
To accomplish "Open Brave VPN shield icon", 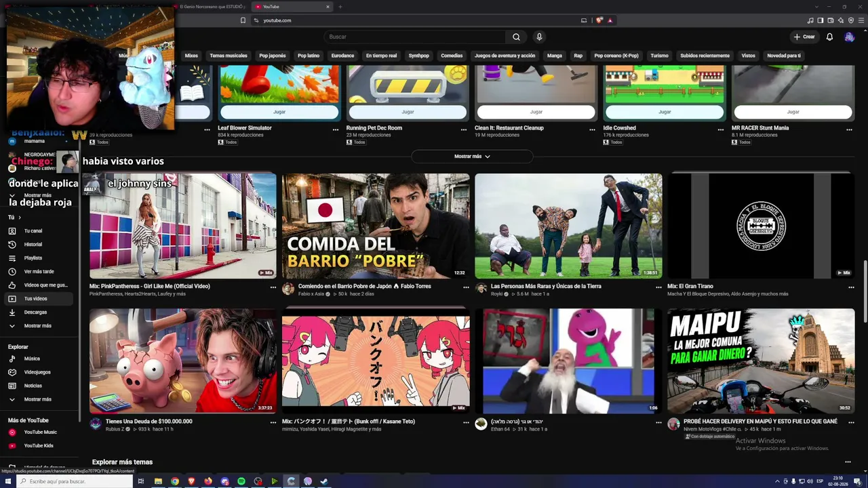I will 851,20.
